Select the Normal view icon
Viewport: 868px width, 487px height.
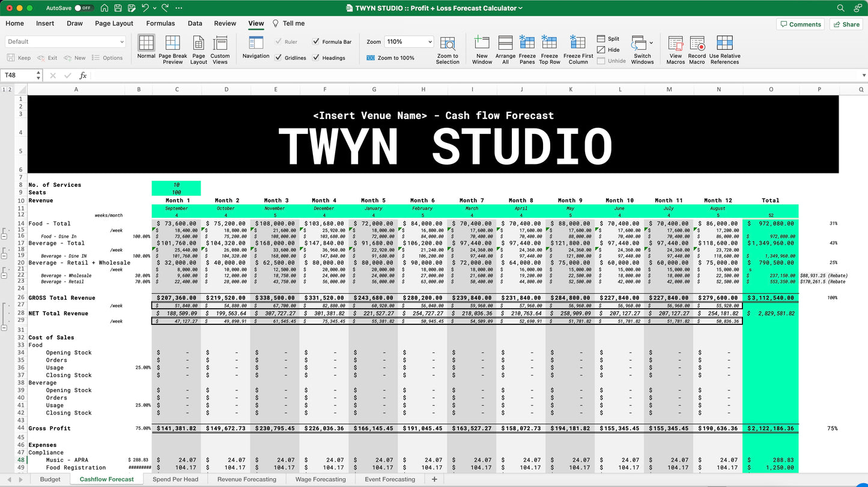coord(146,43)
